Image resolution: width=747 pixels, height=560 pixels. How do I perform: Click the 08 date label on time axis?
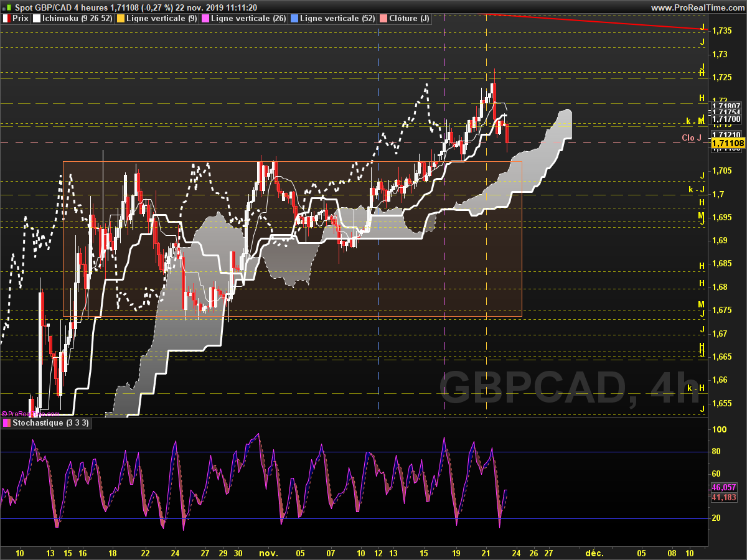672,553
